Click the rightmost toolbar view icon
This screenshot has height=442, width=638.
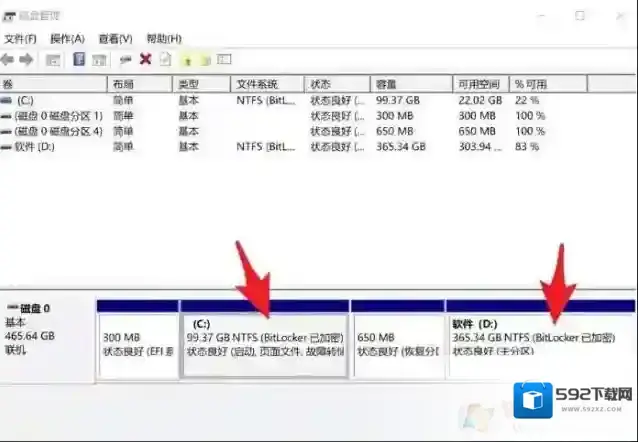coord(224,60)
